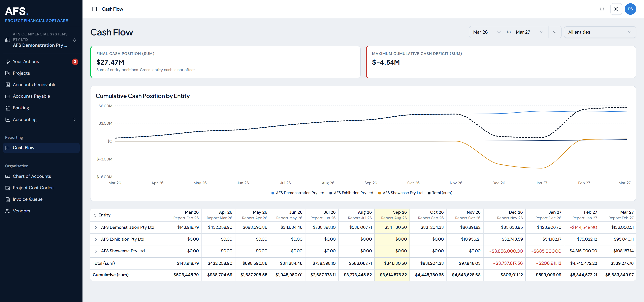
Task: Open Invoice Queue
Action: point(41,199)
